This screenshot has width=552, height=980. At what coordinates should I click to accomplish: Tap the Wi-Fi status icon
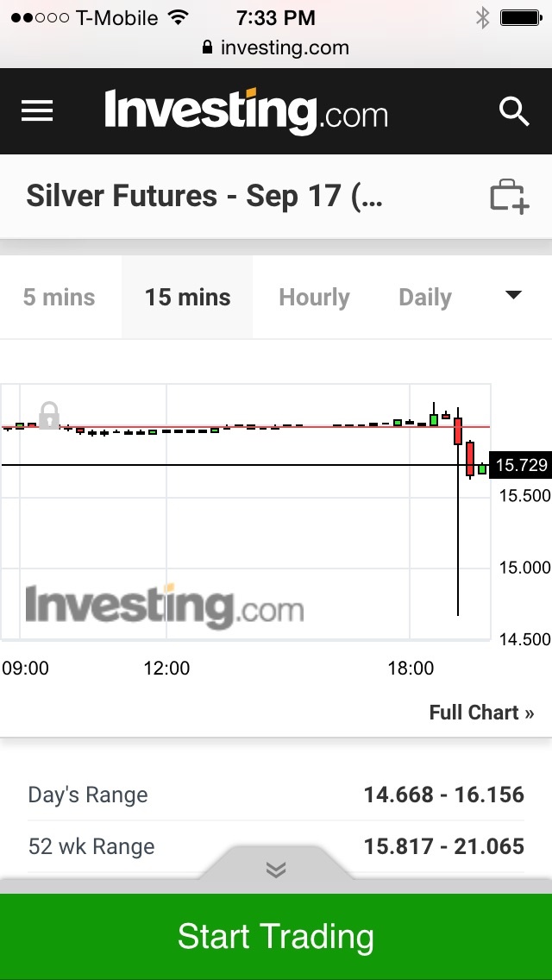pos(179,17)
